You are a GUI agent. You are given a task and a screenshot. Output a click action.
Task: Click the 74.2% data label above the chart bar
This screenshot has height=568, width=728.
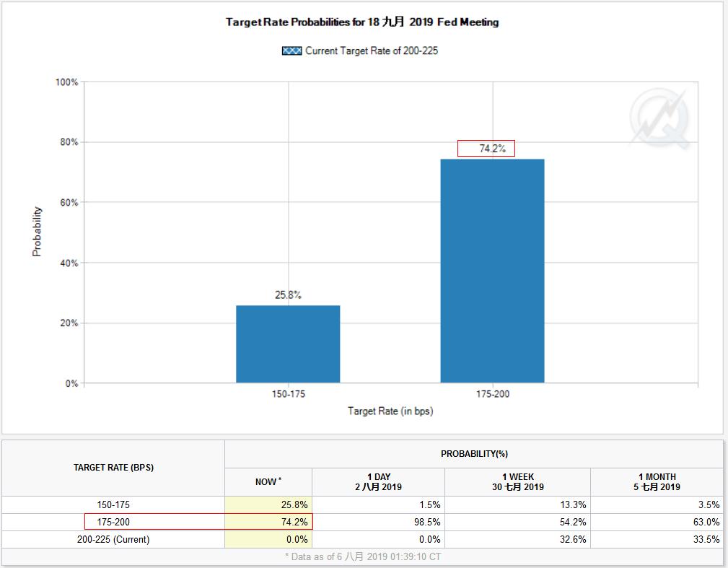[x=492, y=149]
